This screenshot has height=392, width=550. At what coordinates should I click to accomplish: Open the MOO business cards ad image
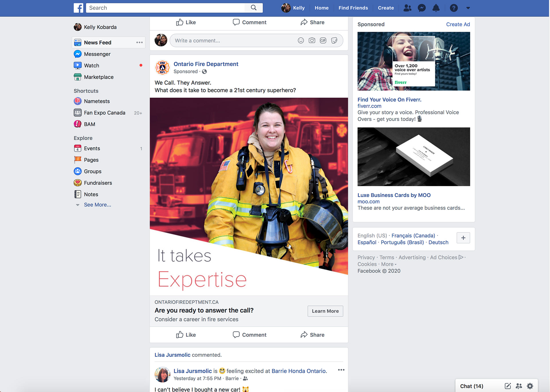414,157
